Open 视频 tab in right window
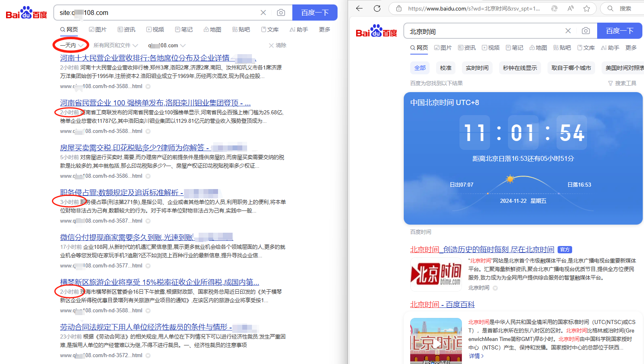 (x=491, y=48)
